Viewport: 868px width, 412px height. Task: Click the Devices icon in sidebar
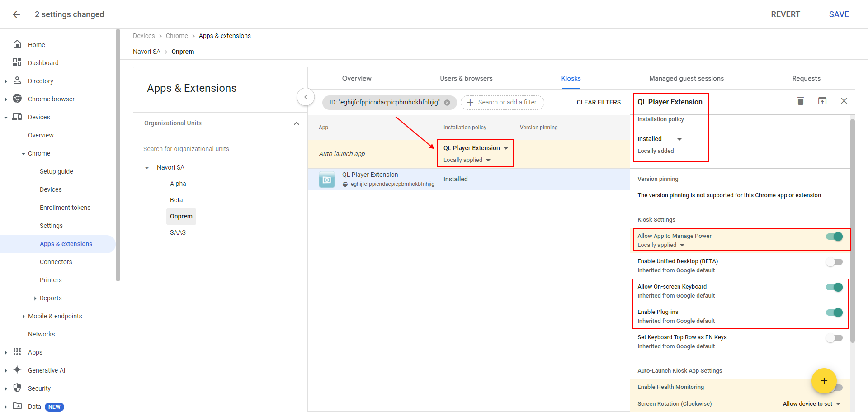pos(17,117)
